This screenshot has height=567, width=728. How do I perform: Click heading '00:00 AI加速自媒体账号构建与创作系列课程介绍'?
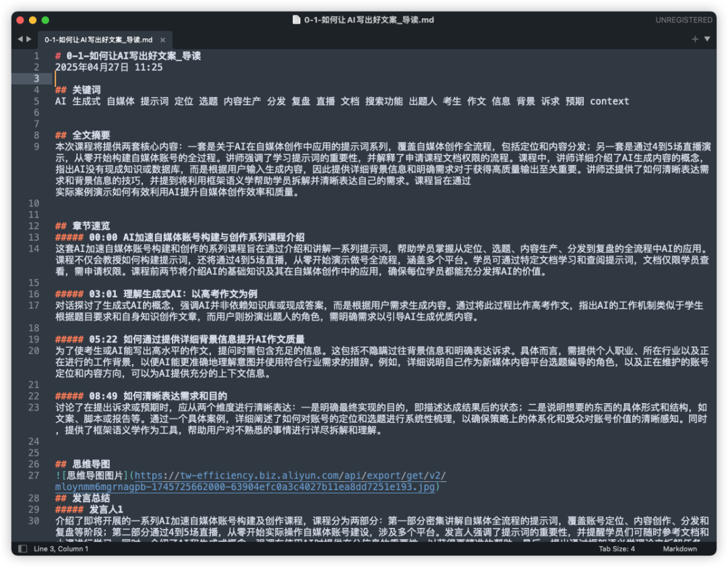pos(197,237)
